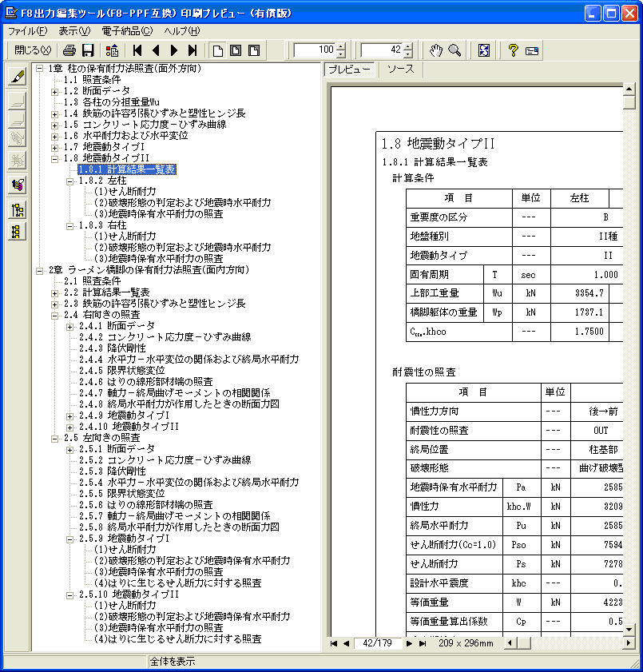Activate the magnifier zoom tool
The width and height of the screenshot is (643, 672).
click(x=454, y=50)
